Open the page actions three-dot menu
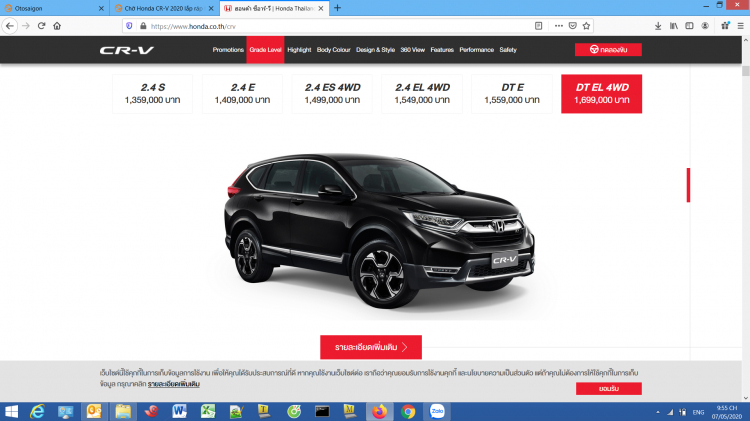The width and height of the screenshot is (750, 421). pyautogui.click(x=559, y=26)
